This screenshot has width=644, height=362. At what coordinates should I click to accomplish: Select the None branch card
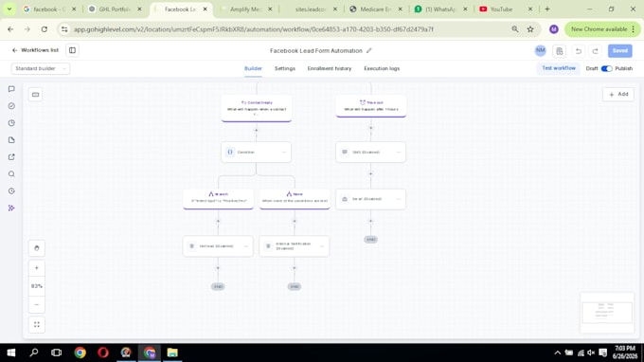(x=295, y=198)
